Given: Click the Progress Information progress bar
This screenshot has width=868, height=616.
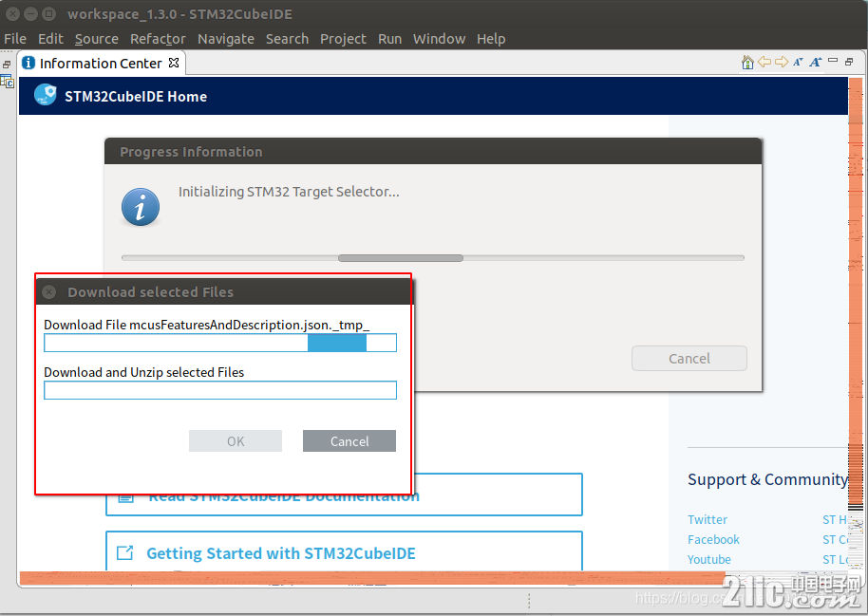Looking at the screenshot, I should pos(433,258).
